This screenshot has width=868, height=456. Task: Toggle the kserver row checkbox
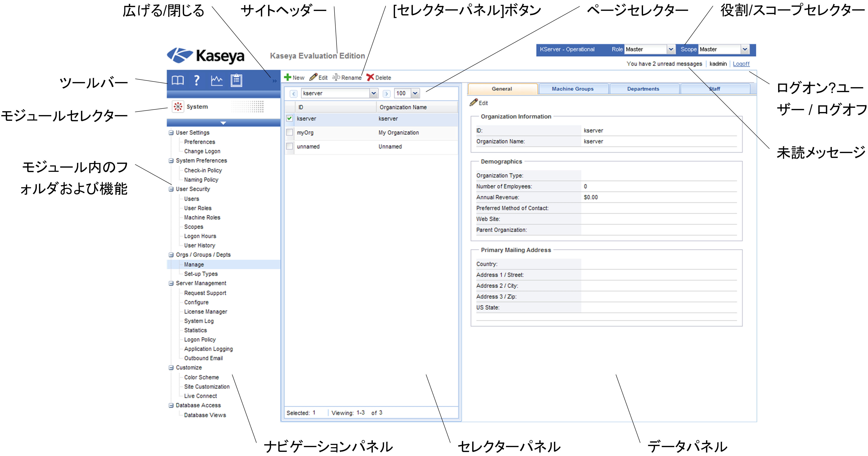pyautogui.click(x=289, y=118)
